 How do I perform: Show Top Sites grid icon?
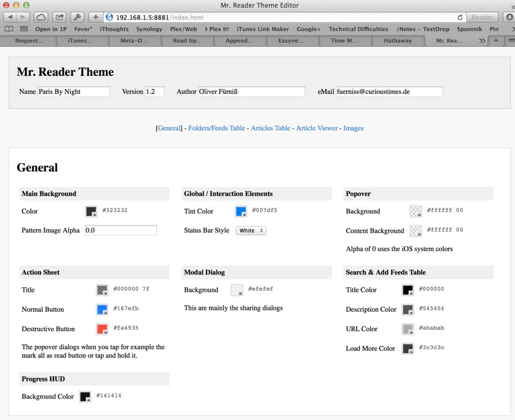[24, 29]
